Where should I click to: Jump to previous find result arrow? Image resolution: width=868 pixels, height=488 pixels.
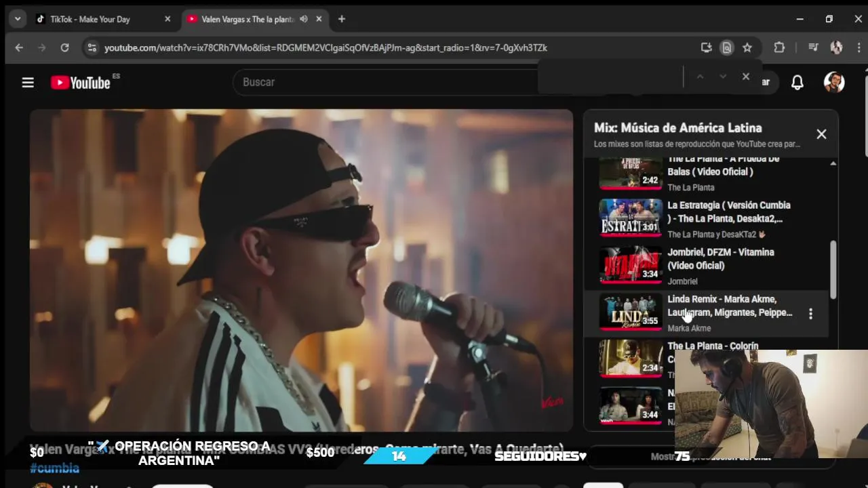[700, 77]
